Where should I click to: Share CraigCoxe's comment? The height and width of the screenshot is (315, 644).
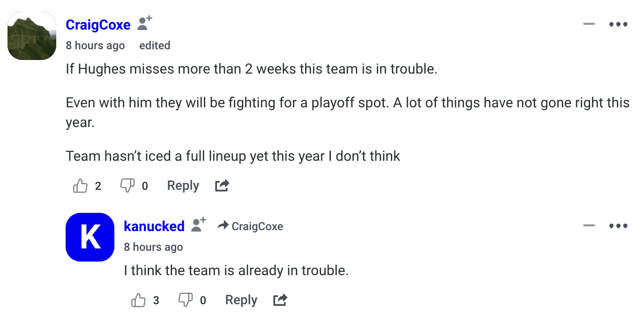point(222,186)
